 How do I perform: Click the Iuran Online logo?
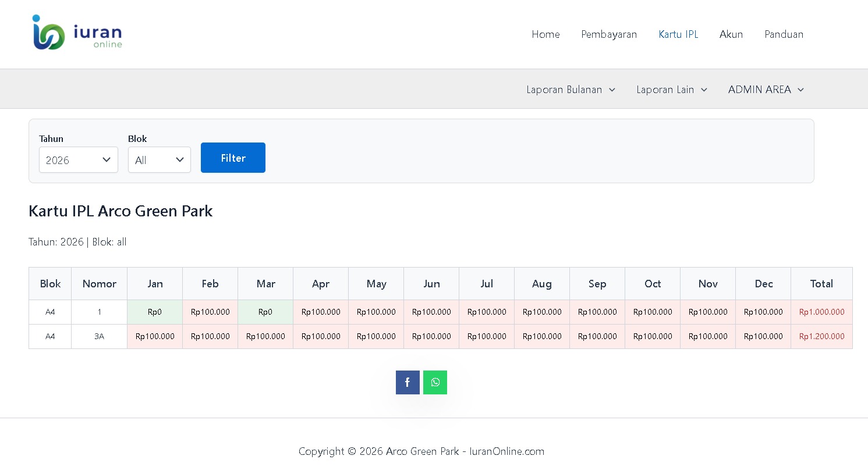coord(77,34)
